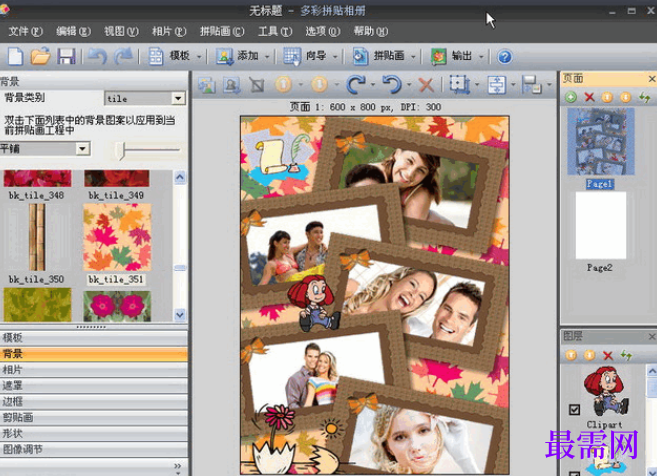Redo the action in main toolbar
The width and height of the screenshot is (657, 476).
[x=123, y=56]
